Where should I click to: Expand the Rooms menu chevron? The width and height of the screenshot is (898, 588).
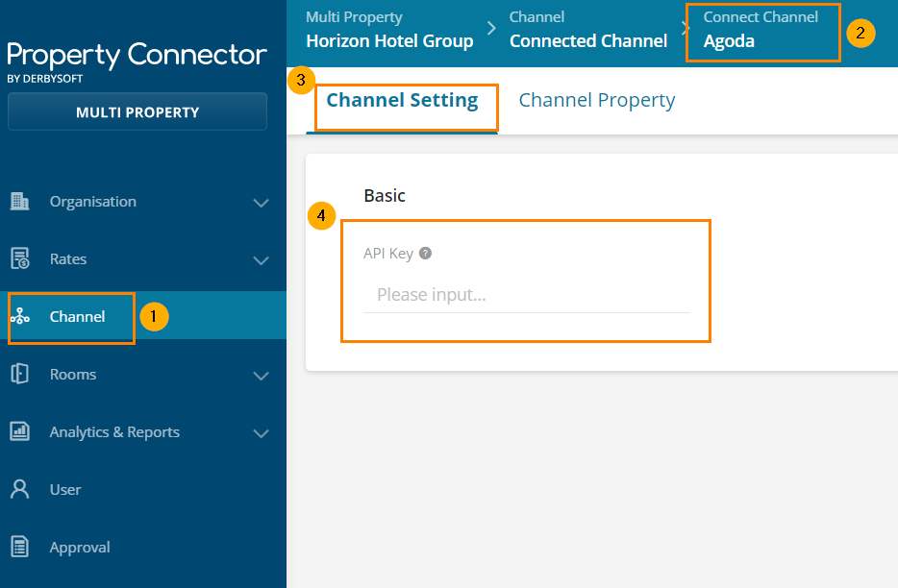(262, 376)
